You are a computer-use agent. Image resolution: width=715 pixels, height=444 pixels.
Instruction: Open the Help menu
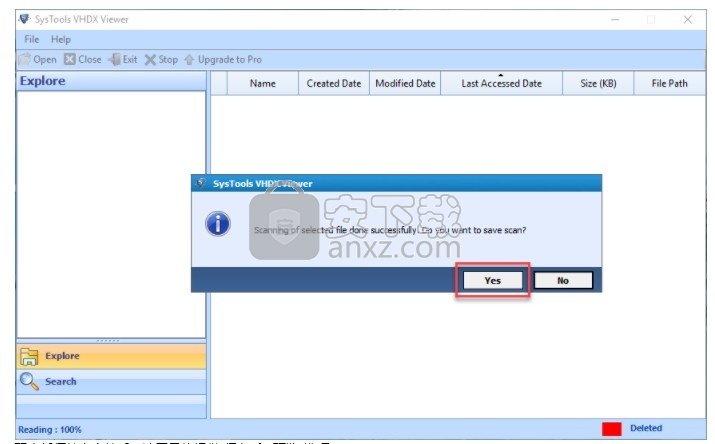tap(61, 39)
